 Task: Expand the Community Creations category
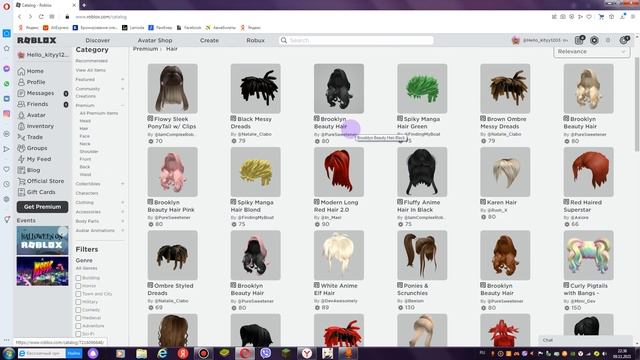point(122,89)
